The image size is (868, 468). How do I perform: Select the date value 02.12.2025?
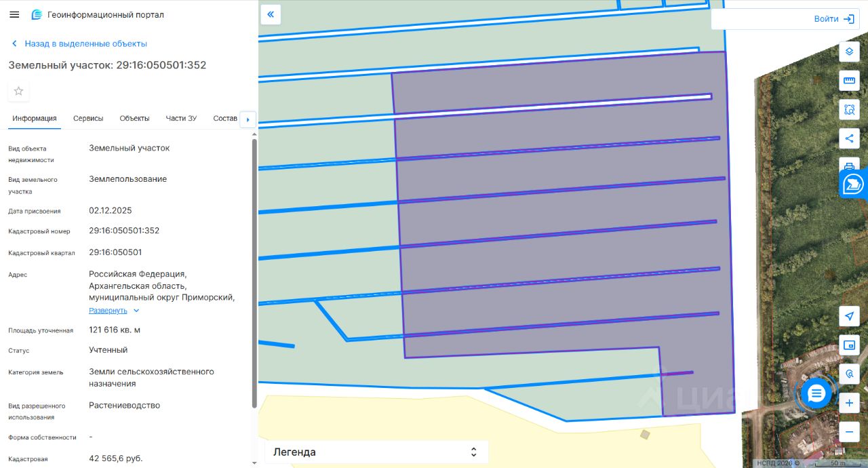click(111, 210)
